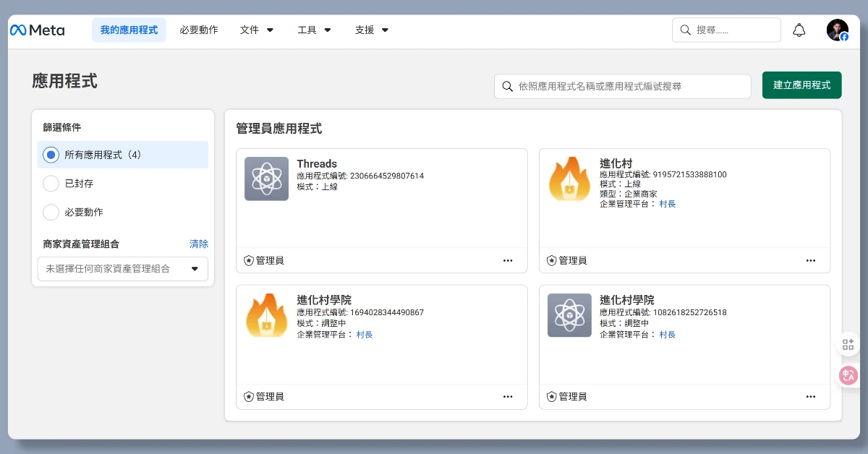The height and width of the screenshot is (454, 868).
Task: Open the 工具 dropdown menu
Action: 314,30
